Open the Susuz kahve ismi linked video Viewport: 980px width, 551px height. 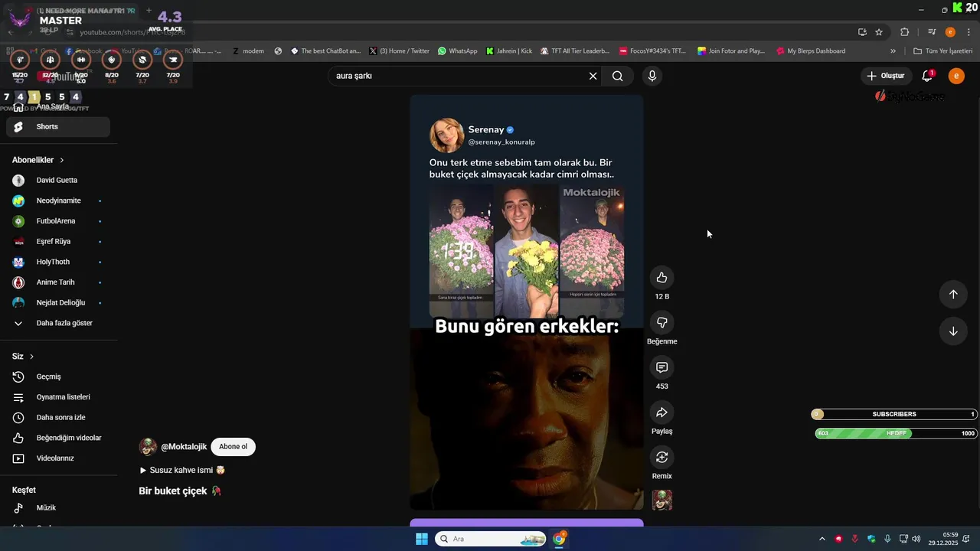[x=182, y=470]
